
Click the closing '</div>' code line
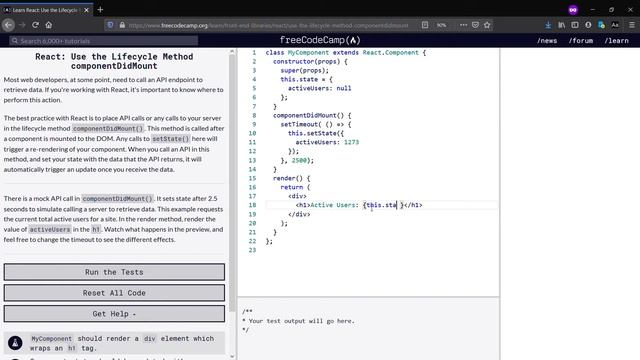pyautogui.click(x=299, y=214)
